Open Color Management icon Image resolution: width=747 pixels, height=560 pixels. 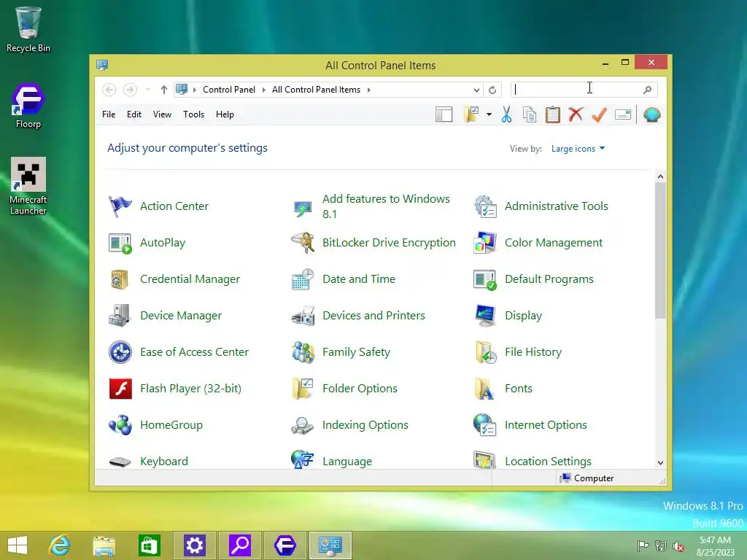pyautogui.click(x=485, y=243)
